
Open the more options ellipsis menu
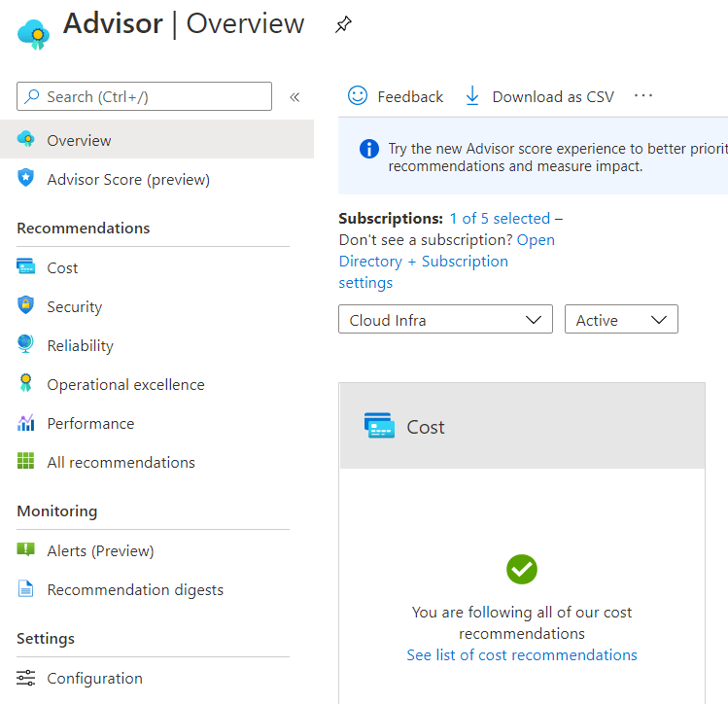click(x=643, y=95)
